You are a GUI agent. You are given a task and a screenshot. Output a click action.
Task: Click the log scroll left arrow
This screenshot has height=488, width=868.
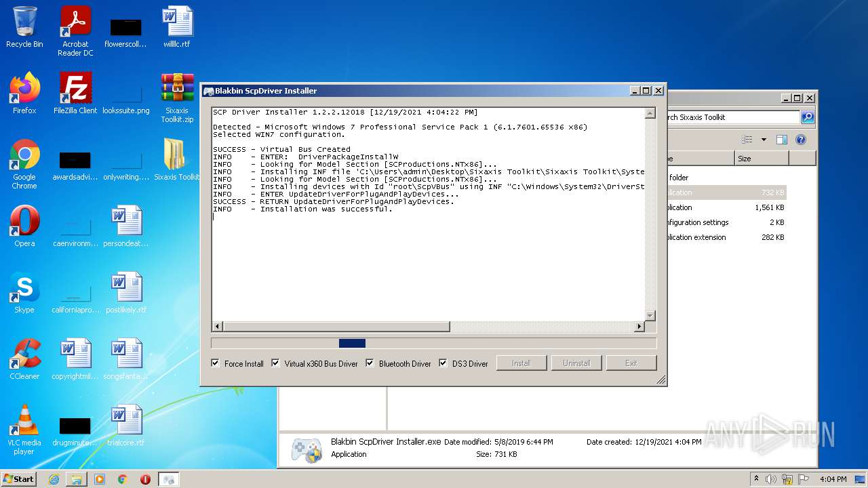[217, 327]
